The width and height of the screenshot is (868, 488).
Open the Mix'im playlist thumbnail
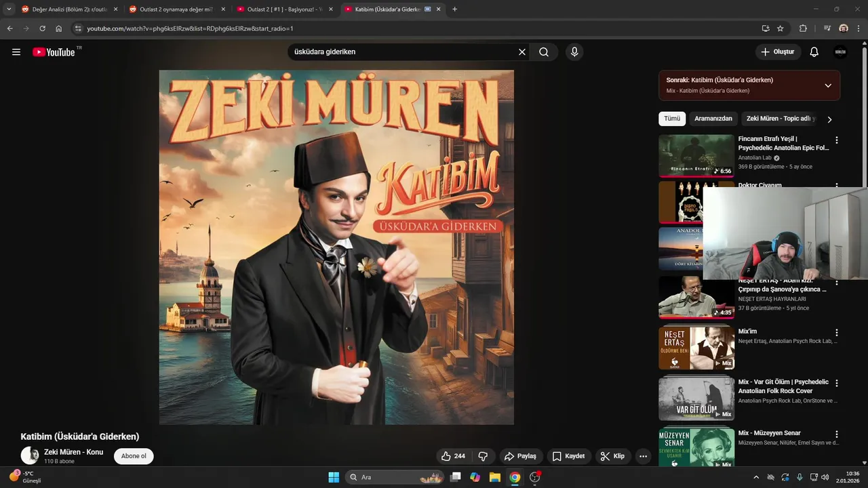(x=696, y=348)
